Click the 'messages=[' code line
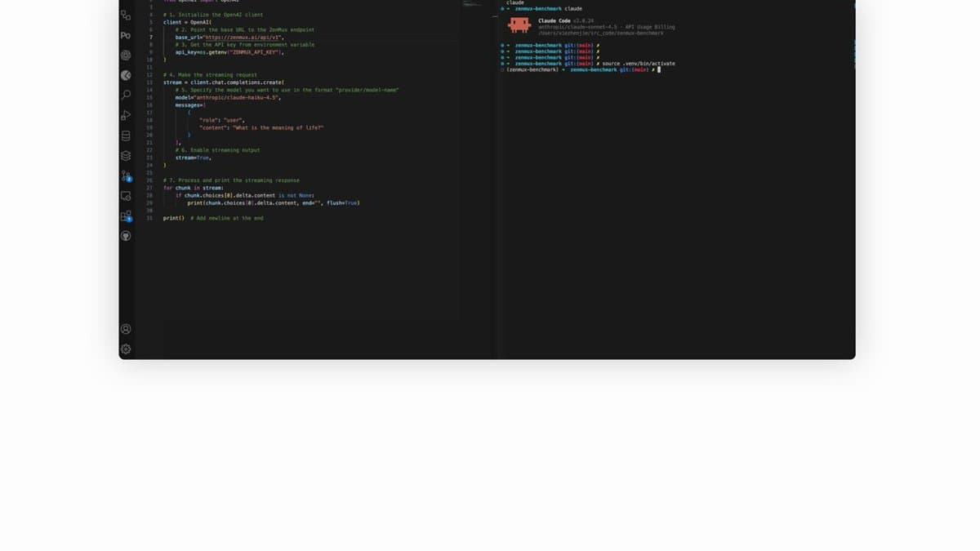This screenshot has width=980, height=551. (x=190, y=104)
